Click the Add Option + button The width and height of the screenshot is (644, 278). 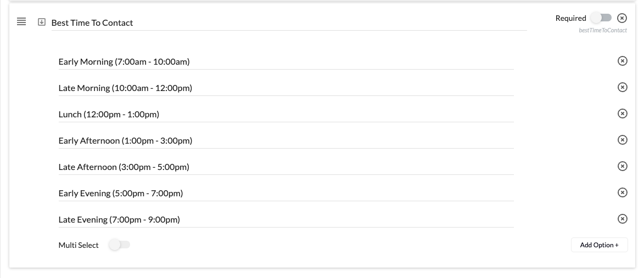[599, 245]
